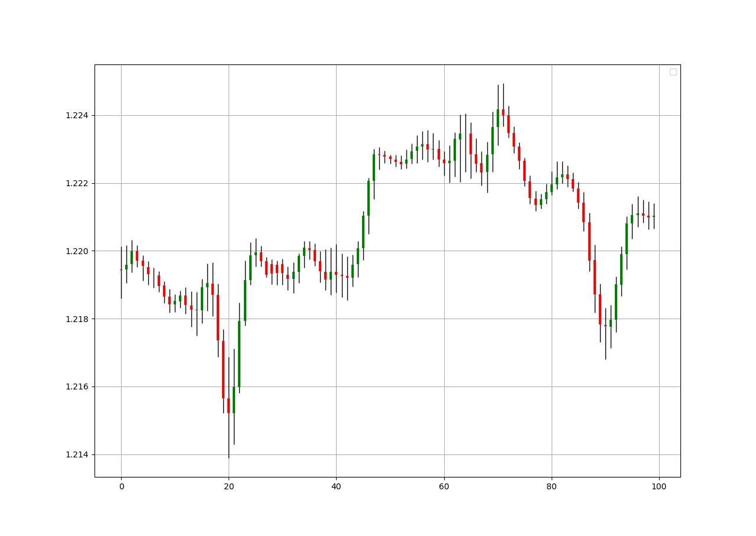Click the x-axis label 40
The image size is (756, 536).
click(336, 486)
